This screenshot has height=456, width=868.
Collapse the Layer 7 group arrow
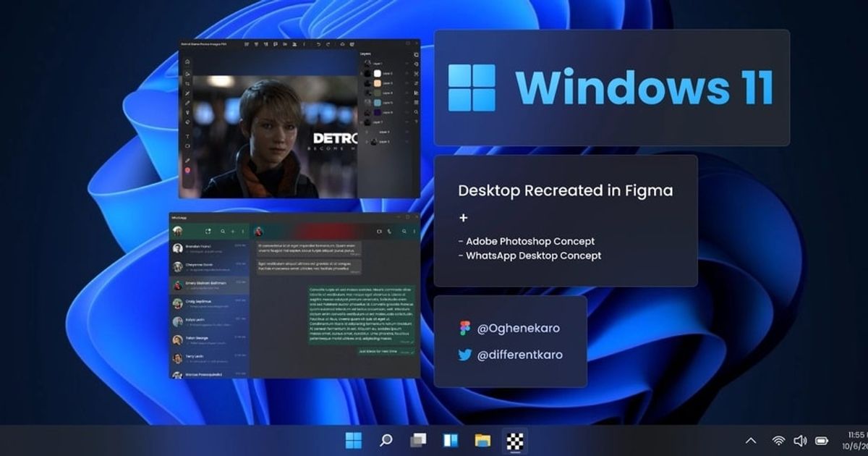point(362,122)
